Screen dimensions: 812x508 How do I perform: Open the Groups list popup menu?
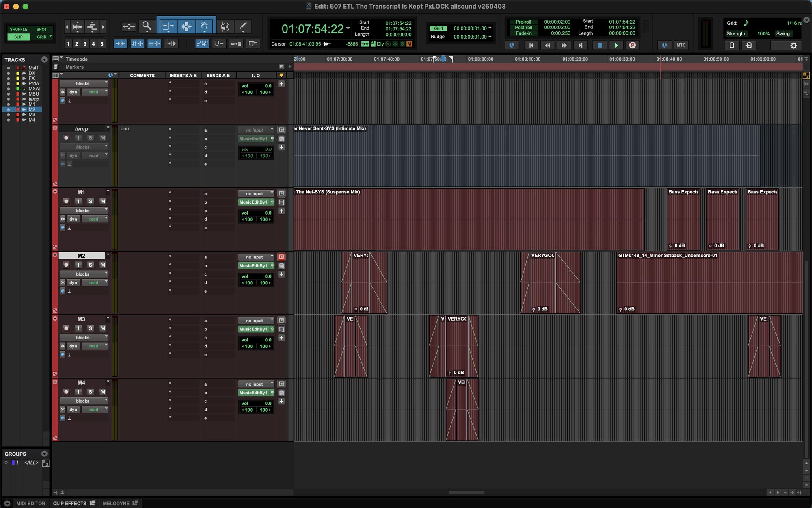click(44, 454)
